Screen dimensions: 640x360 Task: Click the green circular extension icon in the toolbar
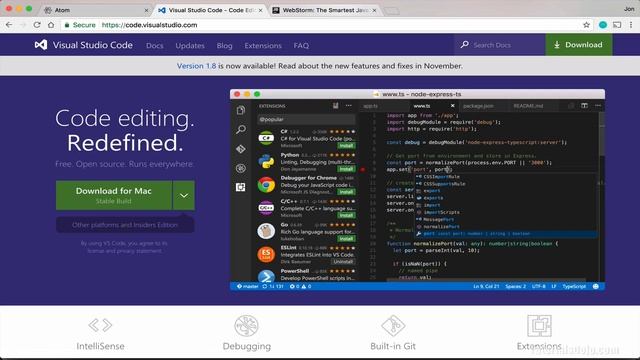pyautogui.click(x=603, y=25)
